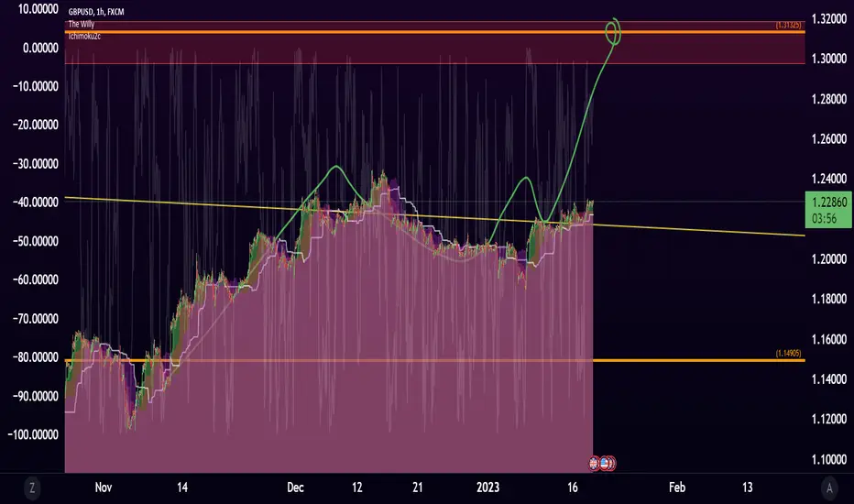
Task: Click the -100.00000 indicator scale label
Action: pos(33,434)
